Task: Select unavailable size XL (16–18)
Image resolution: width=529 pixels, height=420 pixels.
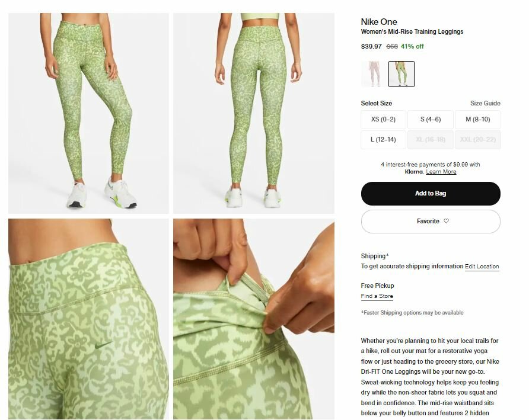Action: 431,140
